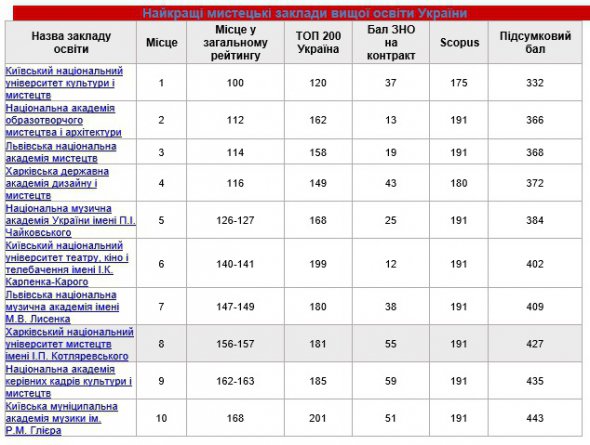This screenshot has width=590, height=445.
Task: Select Scopus value '180' in Харківська академія row
Action: [x=459, y=183]
